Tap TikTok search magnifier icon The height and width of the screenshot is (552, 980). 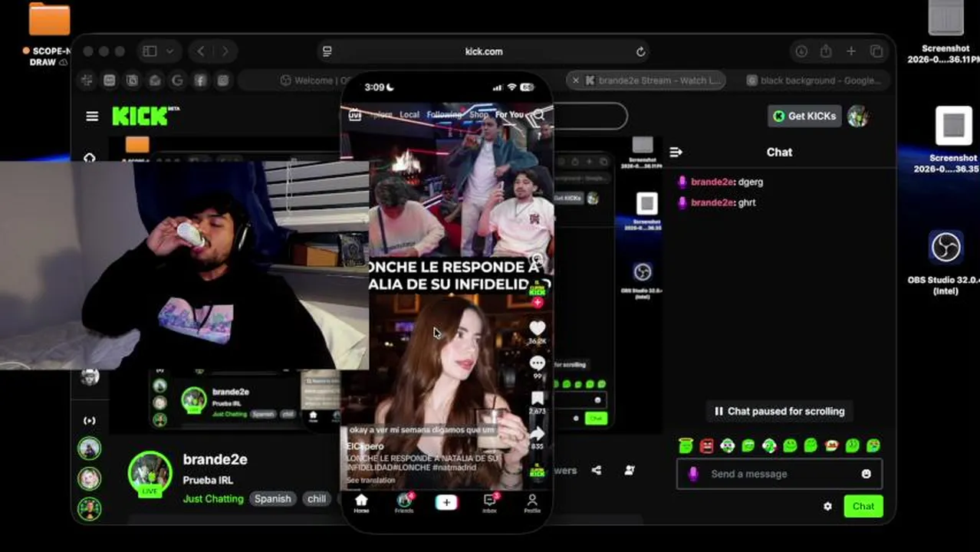coord(539,115)
